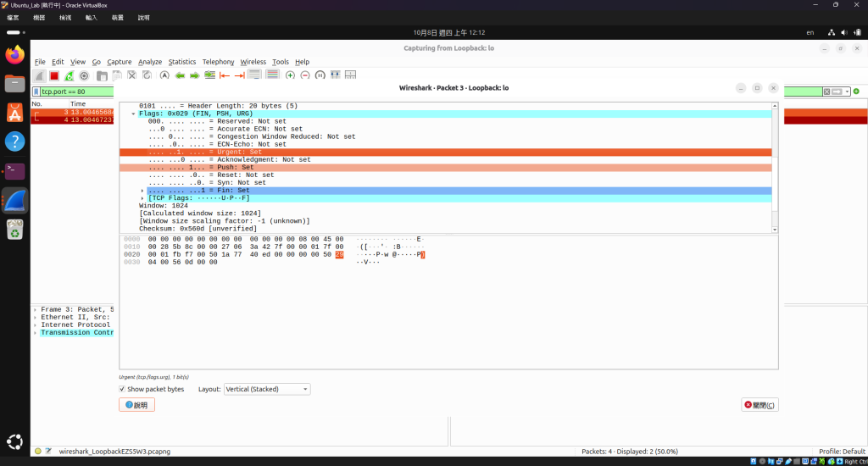The width and height of the screenshot is (868, 466).
Task: Add filter button with green plus icon
Action: click(x=856, y=92)
